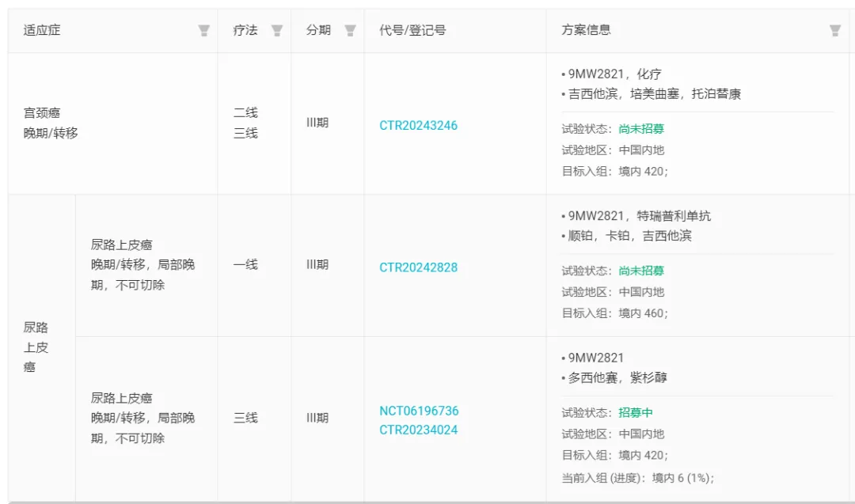Click the 二线 三线 therapy cell
The height and width of the screenshot is (504, 855).
[245, 123]
